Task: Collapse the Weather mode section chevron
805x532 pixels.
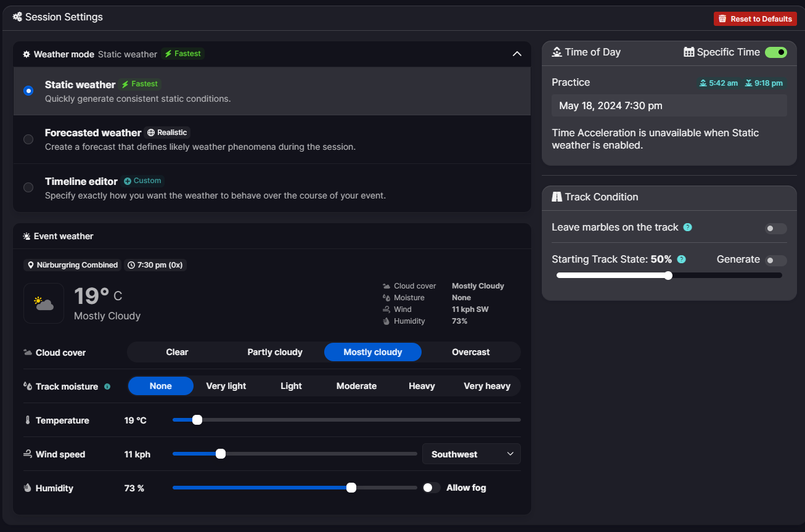Action: pos(517,54)
